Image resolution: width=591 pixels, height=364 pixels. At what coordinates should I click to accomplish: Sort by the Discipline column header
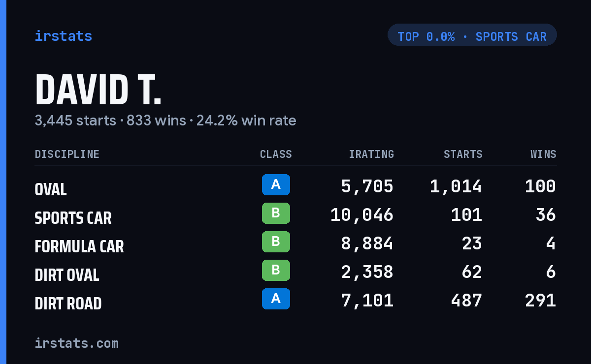point(67,154)
